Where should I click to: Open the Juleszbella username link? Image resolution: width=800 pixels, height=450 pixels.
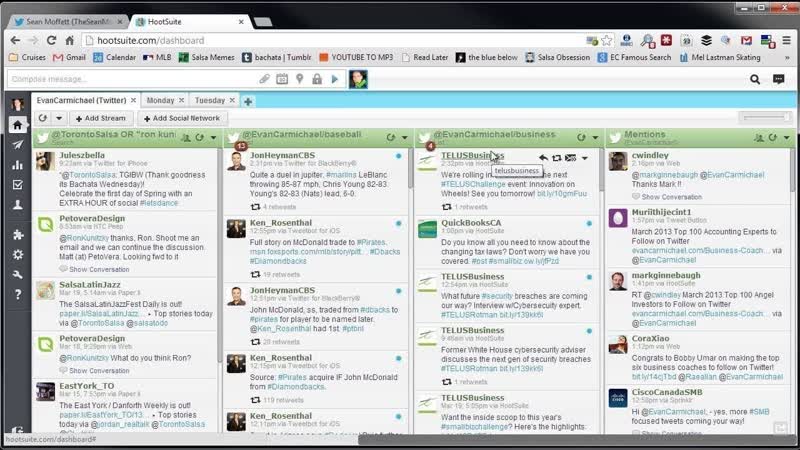tap(82, 155)
